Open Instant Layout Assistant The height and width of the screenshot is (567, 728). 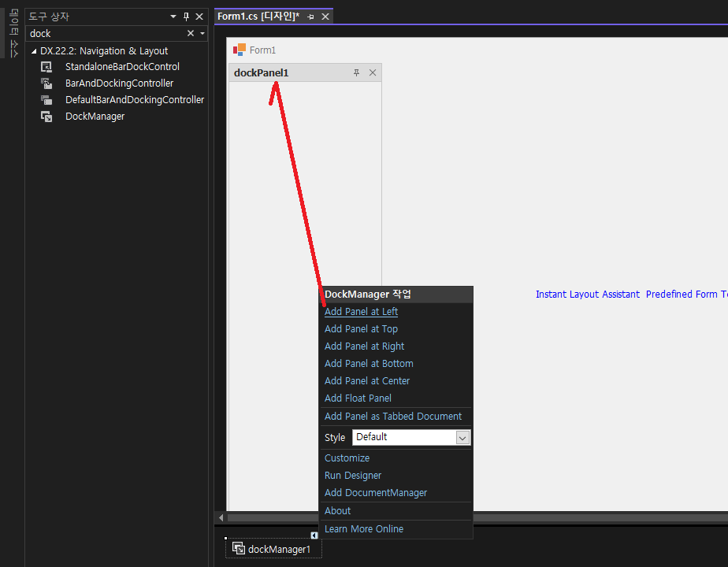tap(587, 295)
